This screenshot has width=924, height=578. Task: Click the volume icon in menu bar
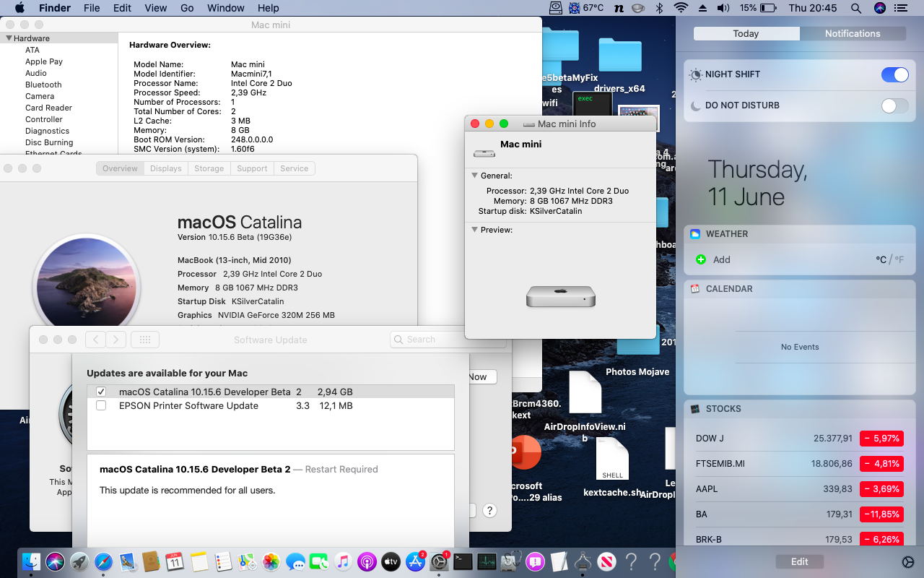(x=723, y=8)
